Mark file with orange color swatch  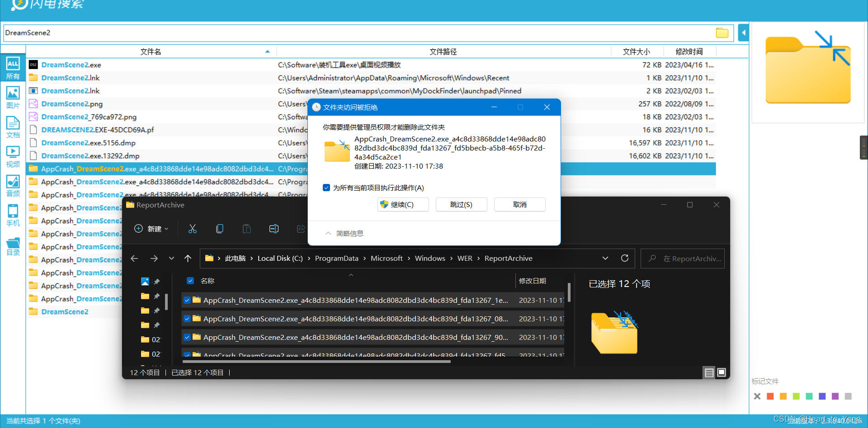tap(783, 396)
